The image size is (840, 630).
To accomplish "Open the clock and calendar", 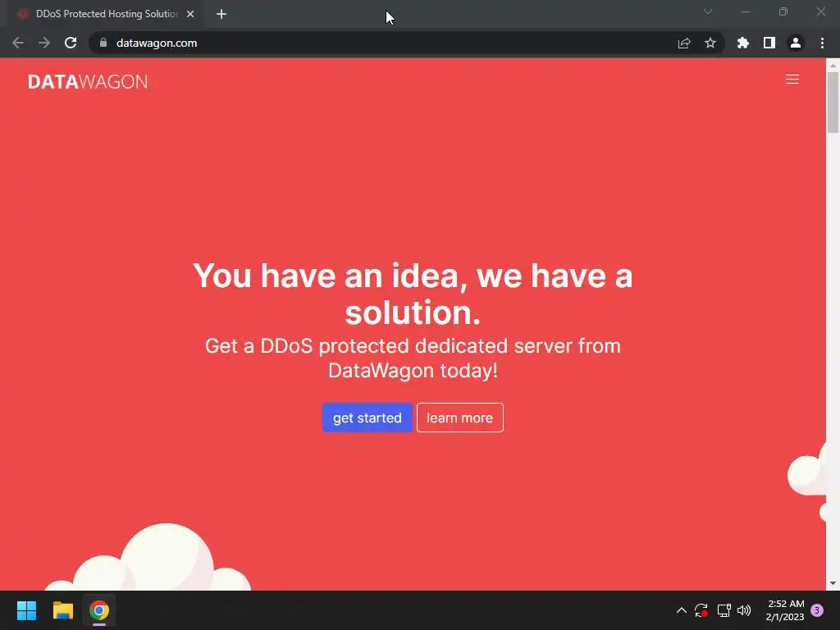I will [x=785, y=610].
